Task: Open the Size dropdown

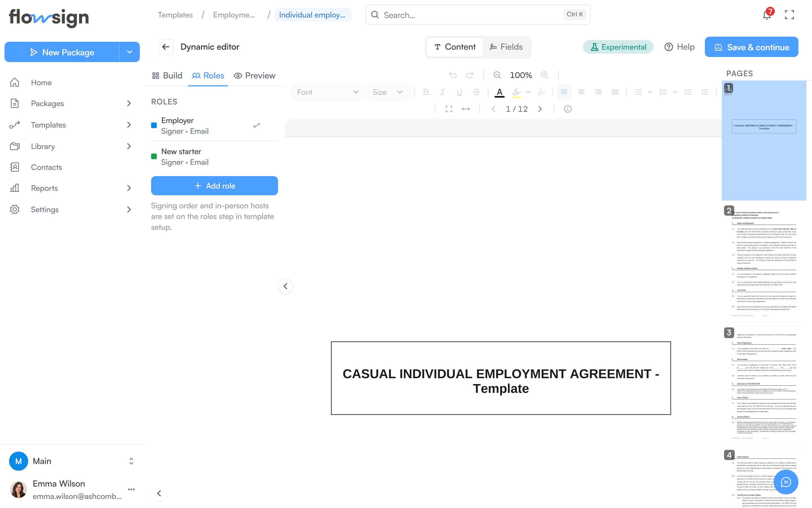Action: point(389,92)
